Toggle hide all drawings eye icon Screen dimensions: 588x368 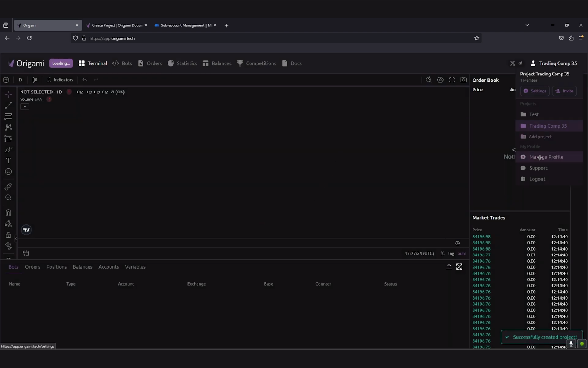tap(8, 245)
